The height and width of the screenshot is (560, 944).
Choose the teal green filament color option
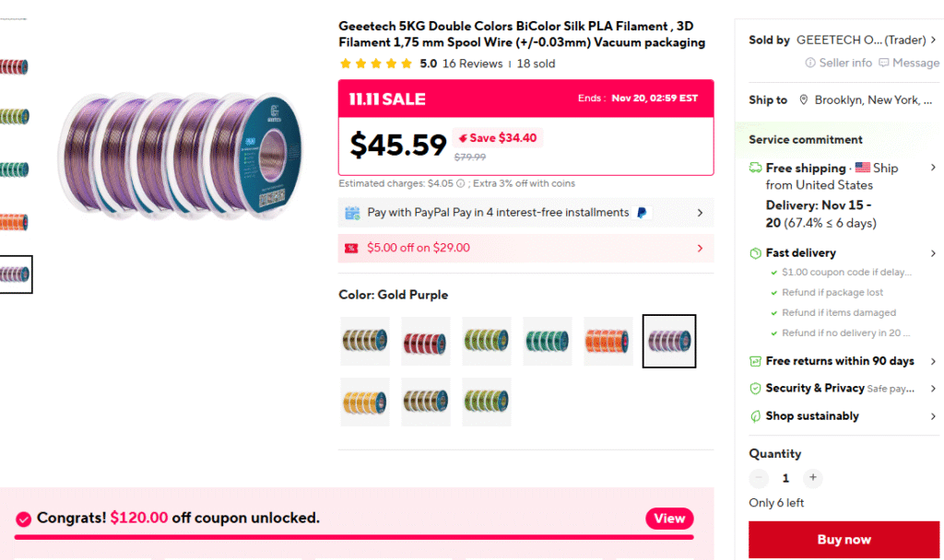[548, 341]
